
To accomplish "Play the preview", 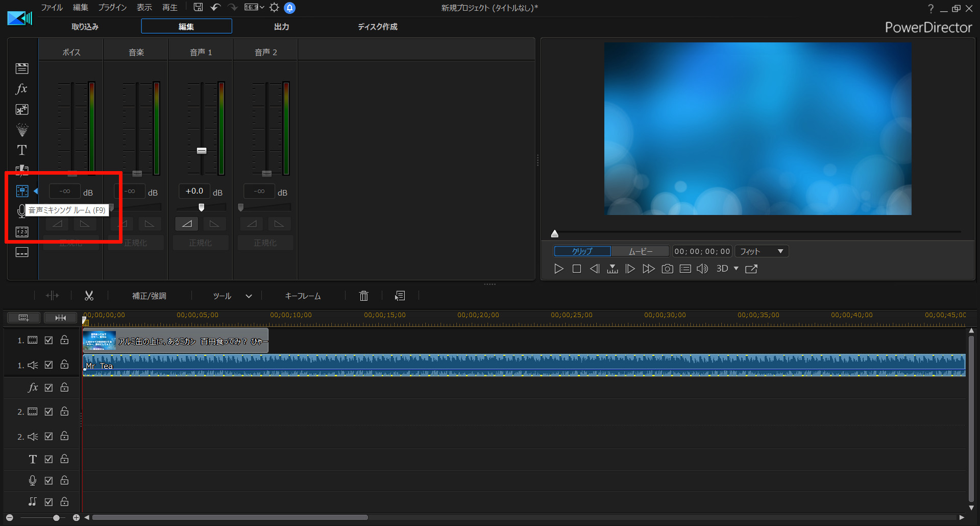I will click(559, 269).
